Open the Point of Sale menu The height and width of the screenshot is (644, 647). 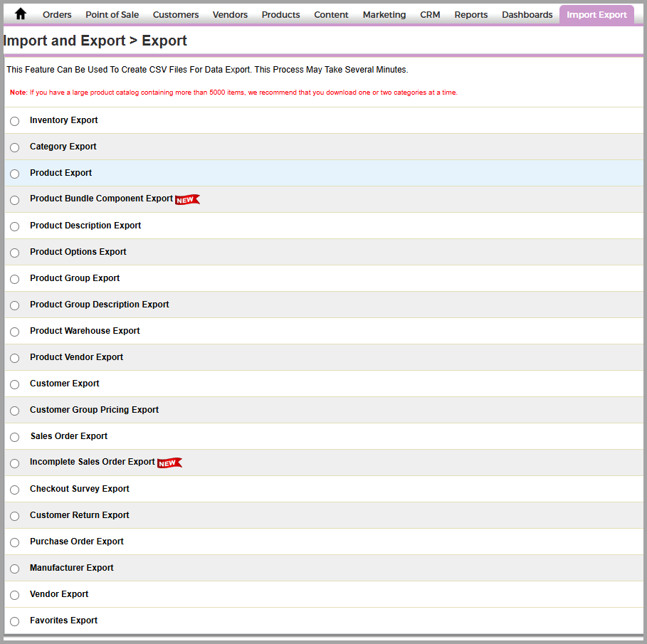[112, 15]
